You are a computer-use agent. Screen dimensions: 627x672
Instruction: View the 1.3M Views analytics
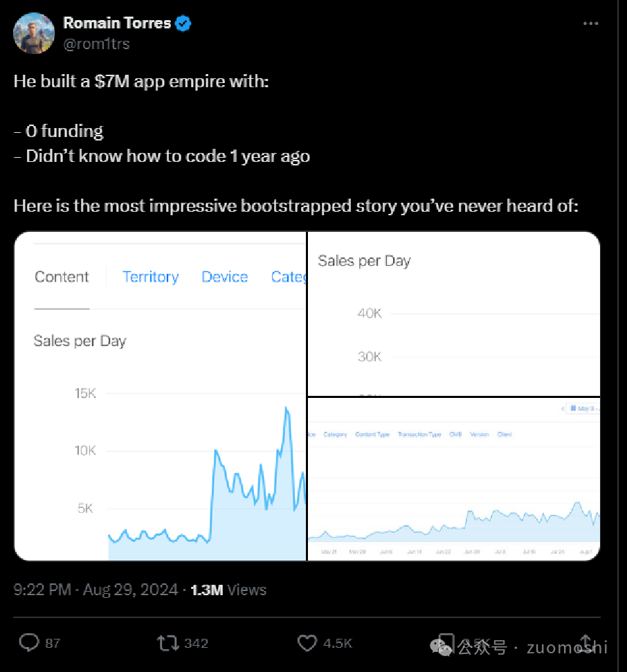[x=228, y=590]
